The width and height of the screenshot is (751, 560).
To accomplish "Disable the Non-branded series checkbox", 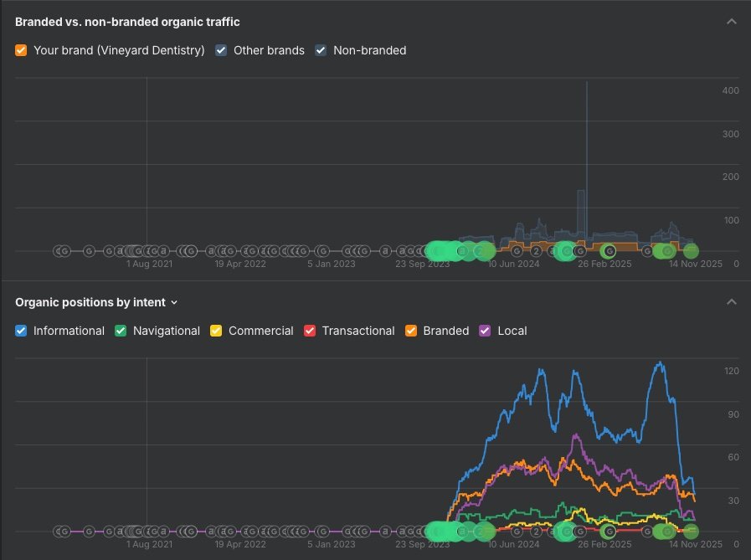I will (321, 50).
